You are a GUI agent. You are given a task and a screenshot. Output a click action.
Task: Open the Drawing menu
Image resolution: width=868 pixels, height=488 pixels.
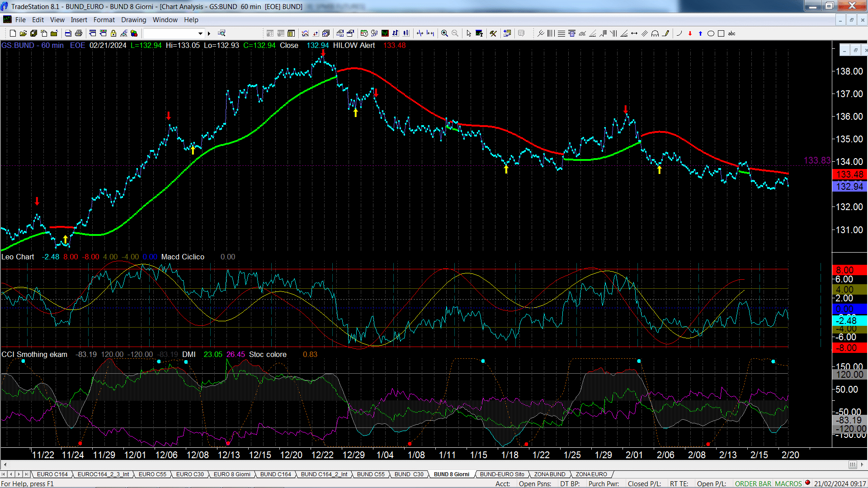pyautogui.click(x=133, y=20)
